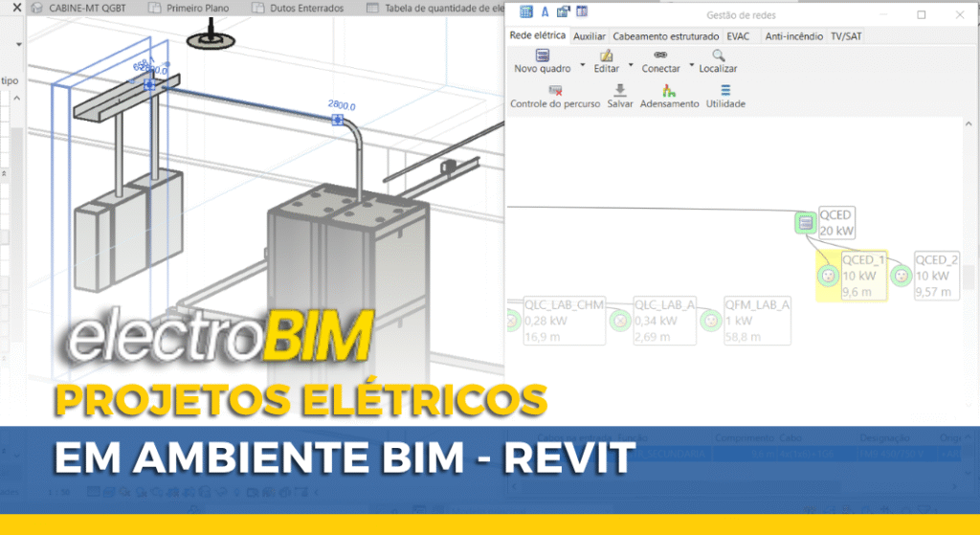Click the fourth title bar table icon
Screen dimensions: 980x535
582,11
